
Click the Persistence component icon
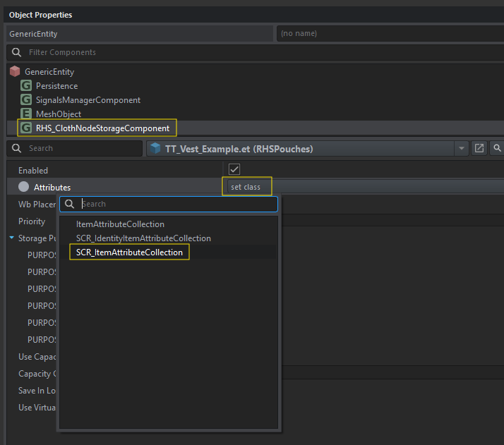coord(26,86)
